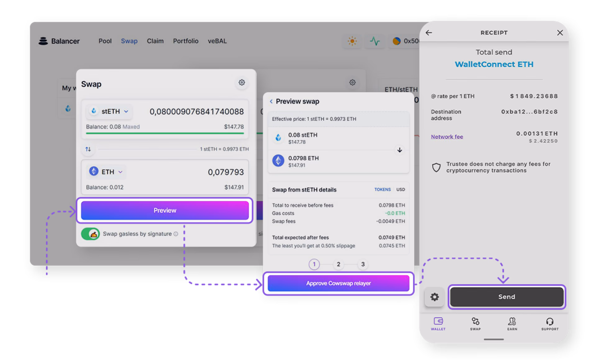Screen dimensions: 596x364
Task: Open Wallet tab in bottom navigation
Action: (x=438, y=324)
